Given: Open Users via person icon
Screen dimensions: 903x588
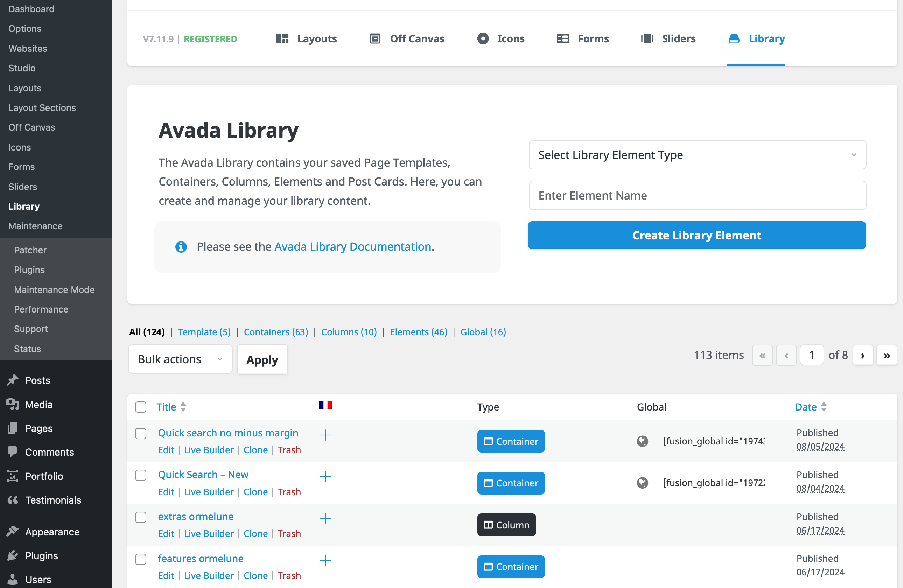Looking at the screenshot, I should (13, 579).
